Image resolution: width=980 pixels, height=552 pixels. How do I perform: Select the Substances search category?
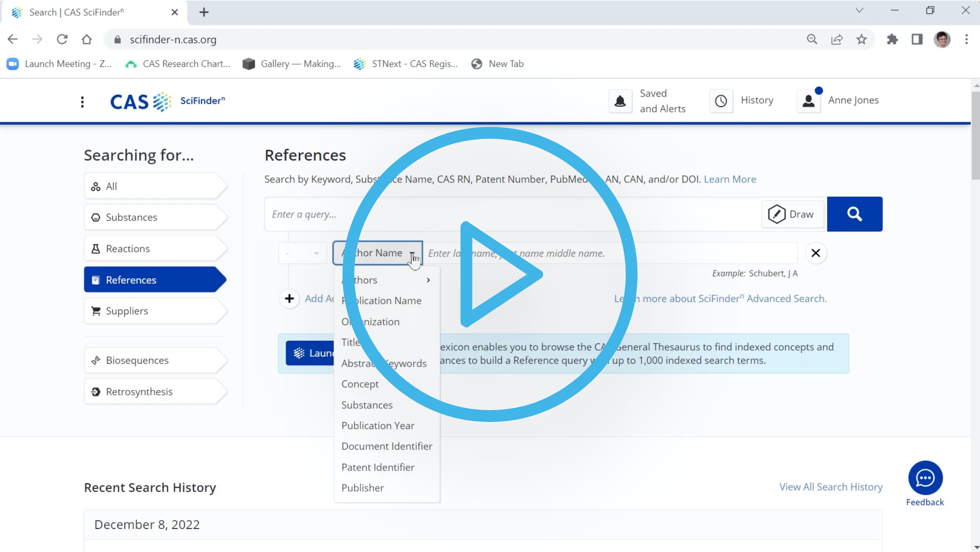pos(155,217)
